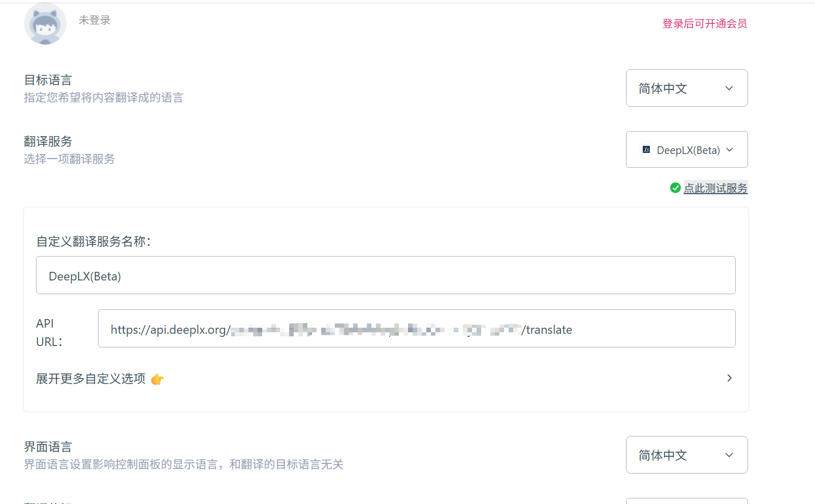Expand more custom options chevron
The height and width of the screenshot is (504, 815).
coord(729,378)
